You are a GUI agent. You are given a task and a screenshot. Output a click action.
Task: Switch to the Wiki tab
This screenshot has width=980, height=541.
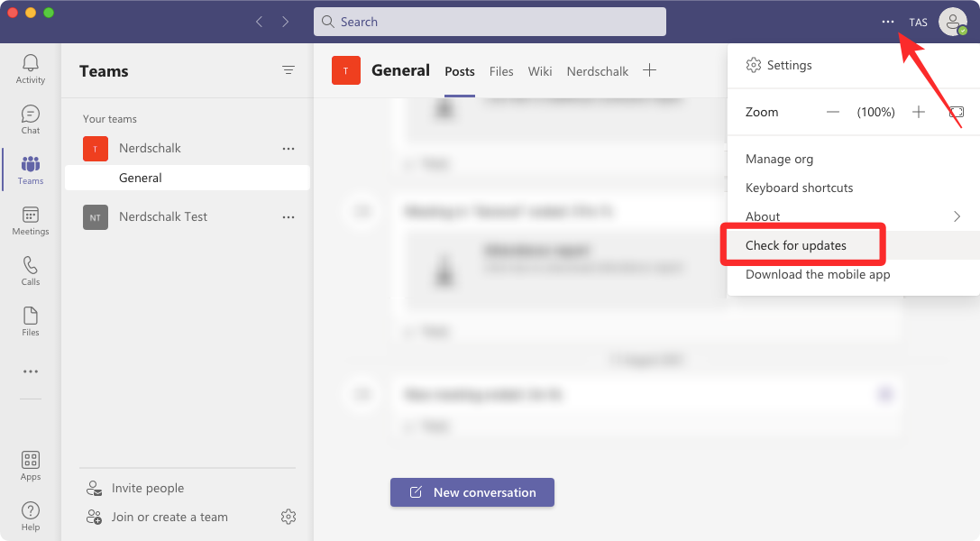[x=539, y=71]
